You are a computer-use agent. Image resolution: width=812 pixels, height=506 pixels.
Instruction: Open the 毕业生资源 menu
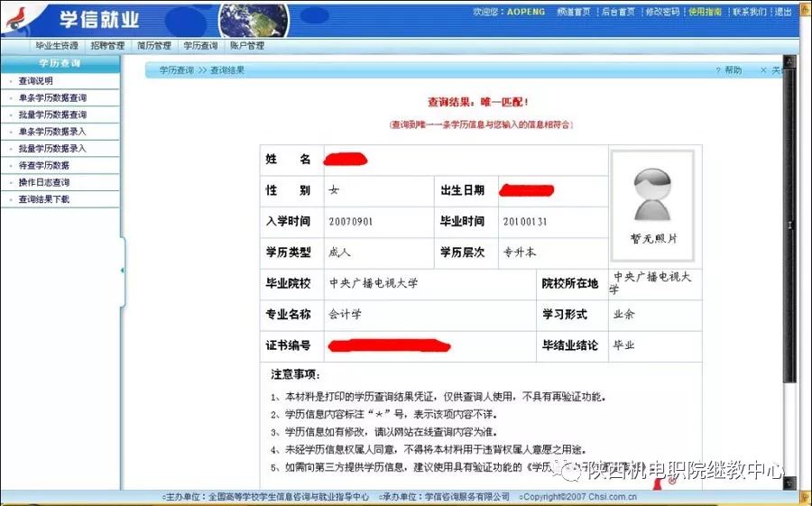click(57, 46)
